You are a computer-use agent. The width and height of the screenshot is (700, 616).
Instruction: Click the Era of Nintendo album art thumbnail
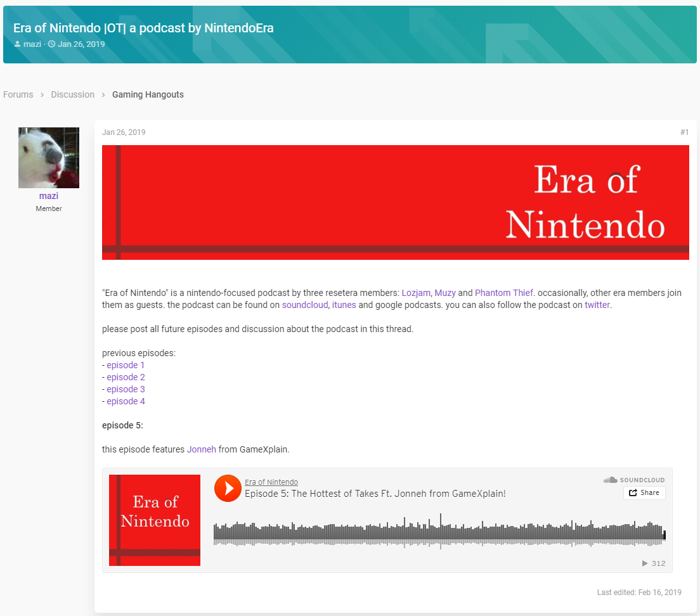[155, 520]
